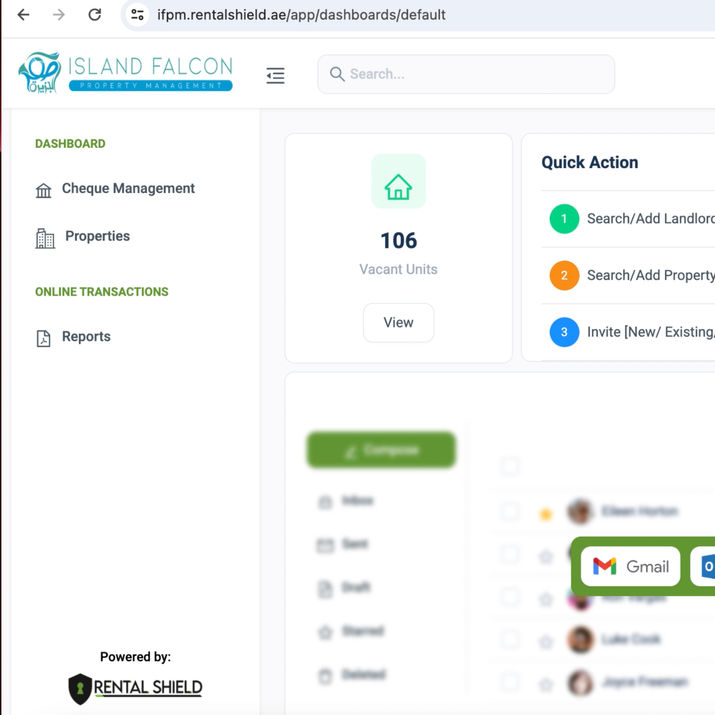Tick checkbox for Luke Cook email
The width and height of the screenshot is (715, 715).
pyautogui.click(x=509, y=639)
